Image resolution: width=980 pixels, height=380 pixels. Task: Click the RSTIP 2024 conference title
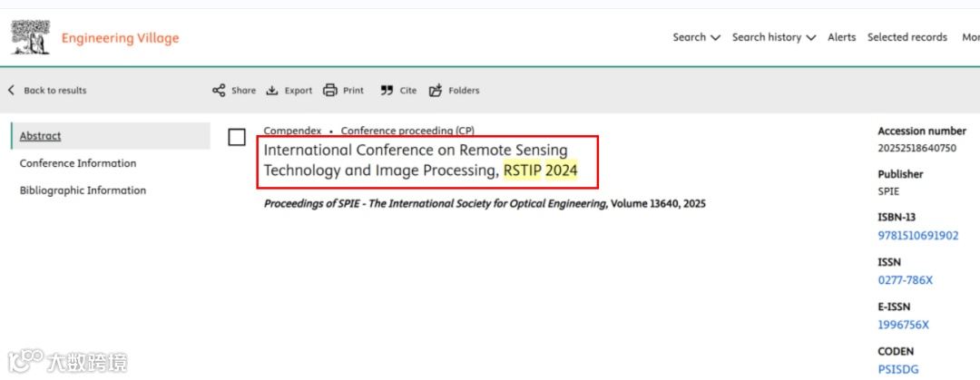[421, 160]
